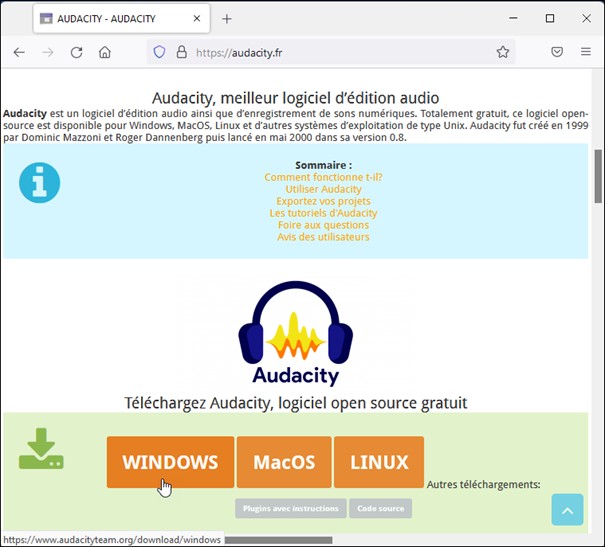Jump to top with the up-chevron button

(567, 510)
